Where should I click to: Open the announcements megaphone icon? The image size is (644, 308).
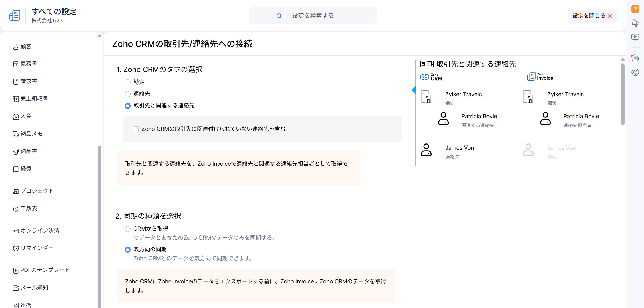point(635,23)
